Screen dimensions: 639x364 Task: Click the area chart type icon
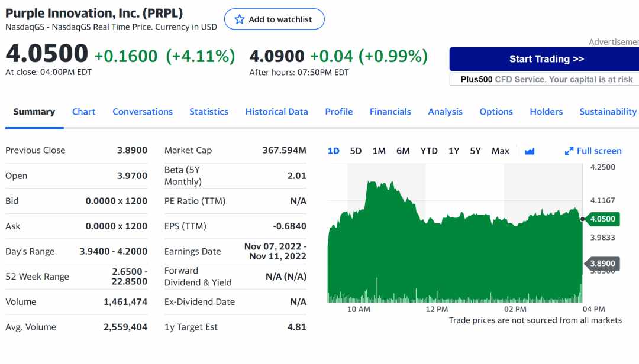coord(530,151)
